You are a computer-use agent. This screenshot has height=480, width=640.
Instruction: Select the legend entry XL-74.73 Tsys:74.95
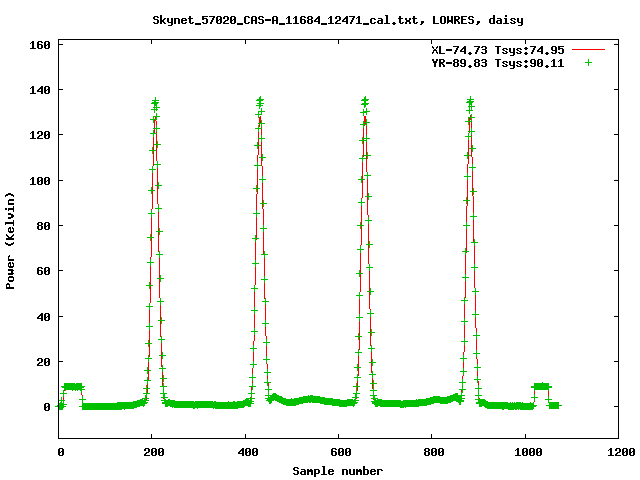pyautogui.click(x=498, y=50)
